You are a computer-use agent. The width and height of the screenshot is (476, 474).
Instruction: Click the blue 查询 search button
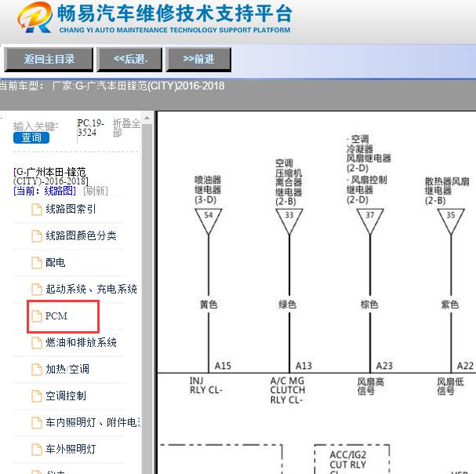click(31, 137)
